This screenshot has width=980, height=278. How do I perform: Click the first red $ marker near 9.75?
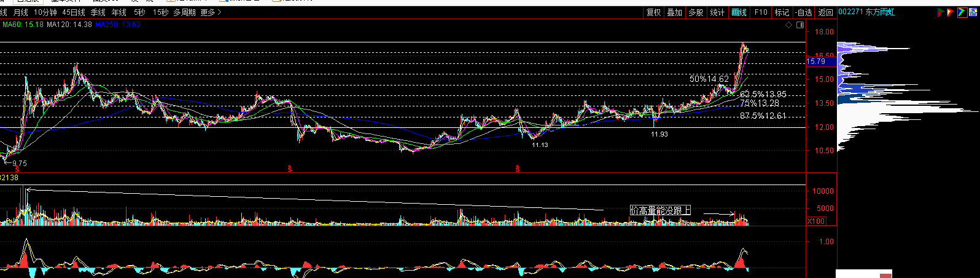pyautogui.click(x=17, y=169)
